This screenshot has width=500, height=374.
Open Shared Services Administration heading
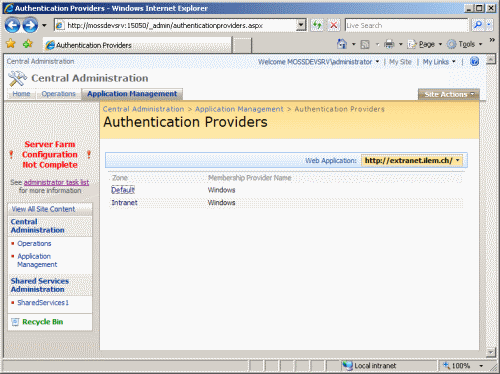point(40,285)
